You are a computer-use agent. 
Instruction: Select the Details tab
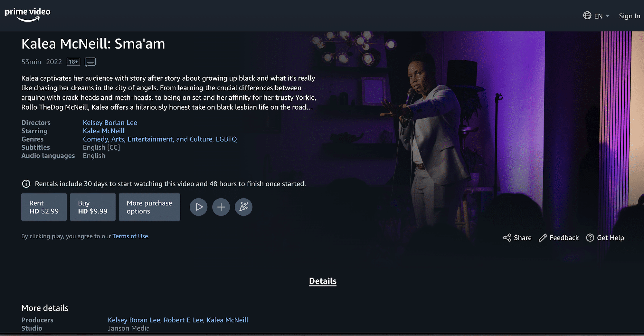tap(323, 281)
